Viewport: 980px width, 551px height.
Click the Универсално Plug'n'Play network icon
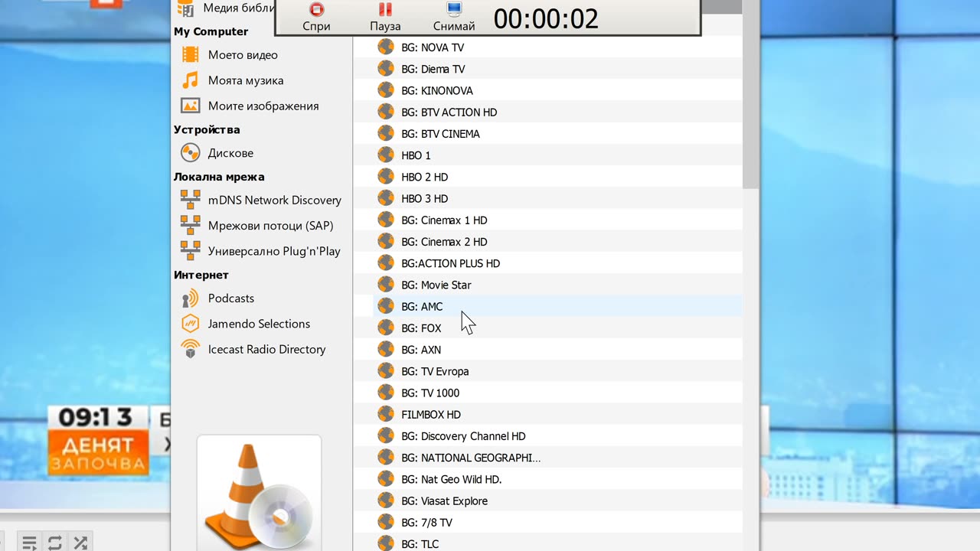[190, 251]
